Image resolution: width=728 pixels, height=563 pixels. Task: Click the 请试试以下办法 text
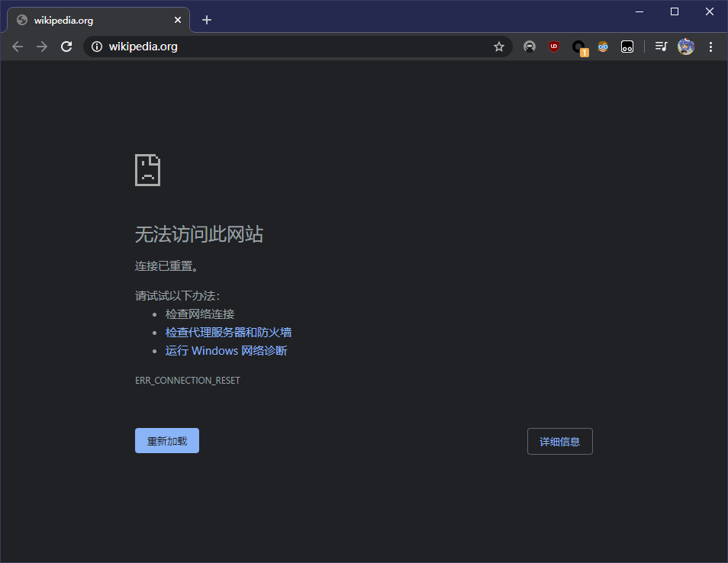pyautogui.click(x=177, y=296)
